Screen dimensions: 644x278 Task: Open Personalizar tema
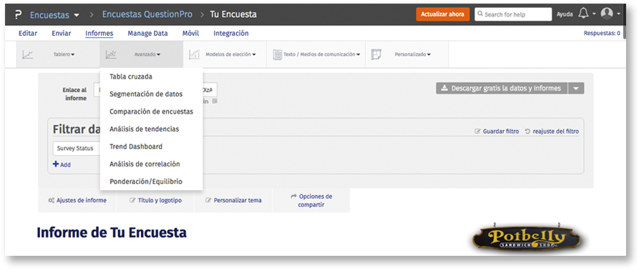233,201
